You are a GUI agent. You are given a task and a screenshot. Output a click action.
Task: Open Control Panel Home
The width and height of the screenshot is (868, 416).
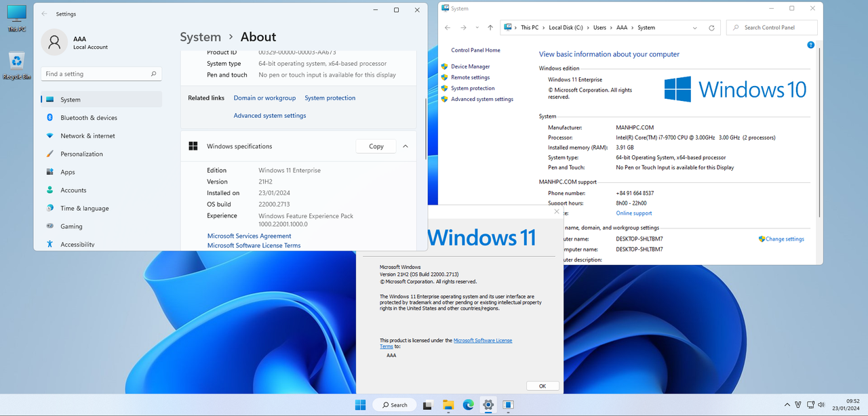(x=475, y=50)
